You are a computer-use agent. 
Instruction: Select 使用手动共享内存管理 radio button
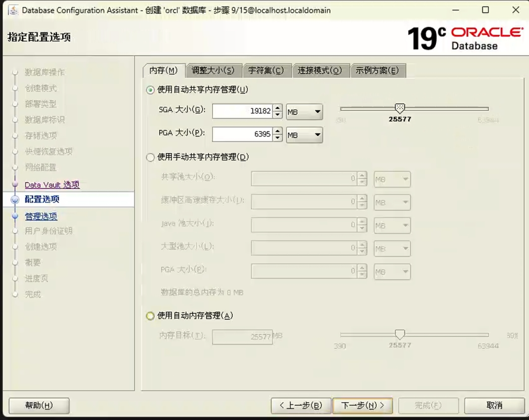tap(150, 157)
